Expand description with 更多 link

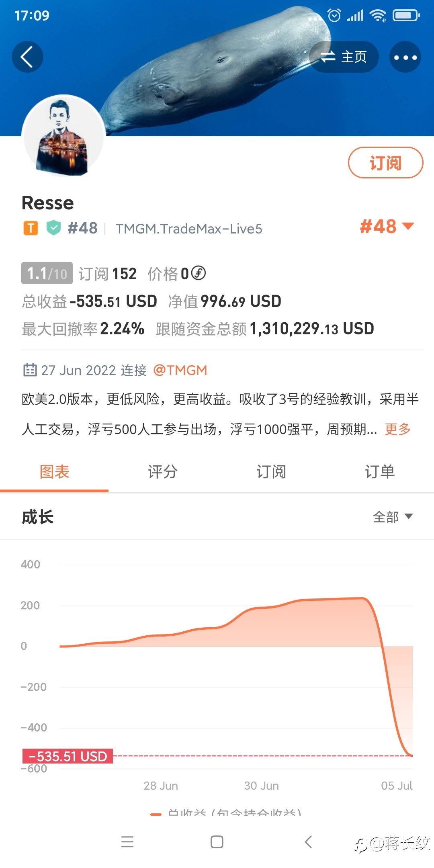[398, 429]
